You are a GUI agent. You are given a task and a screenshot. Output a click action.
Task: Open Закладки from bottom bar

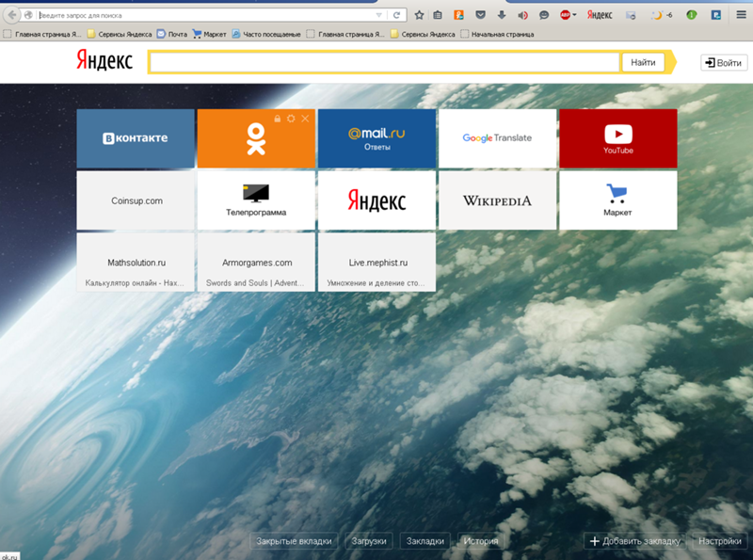point(425,541)
